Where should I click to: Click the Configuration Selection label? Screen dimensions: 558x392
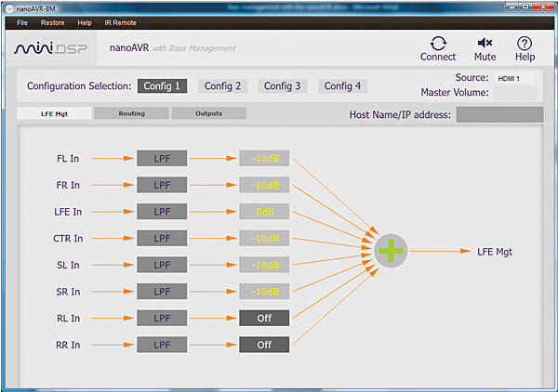[79, 86]
